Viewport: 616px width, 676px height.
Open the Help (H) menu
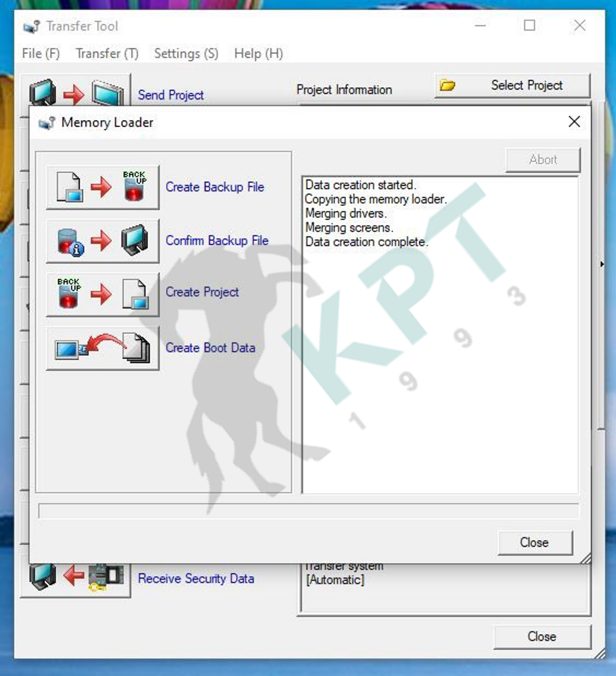point(259,54)
